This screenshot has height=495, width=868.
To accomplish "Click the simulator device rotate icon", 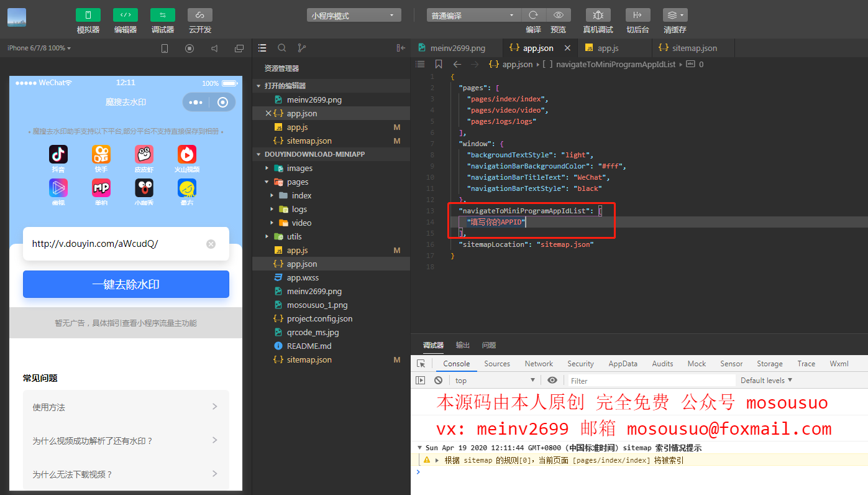I will [x=165, y=49].
